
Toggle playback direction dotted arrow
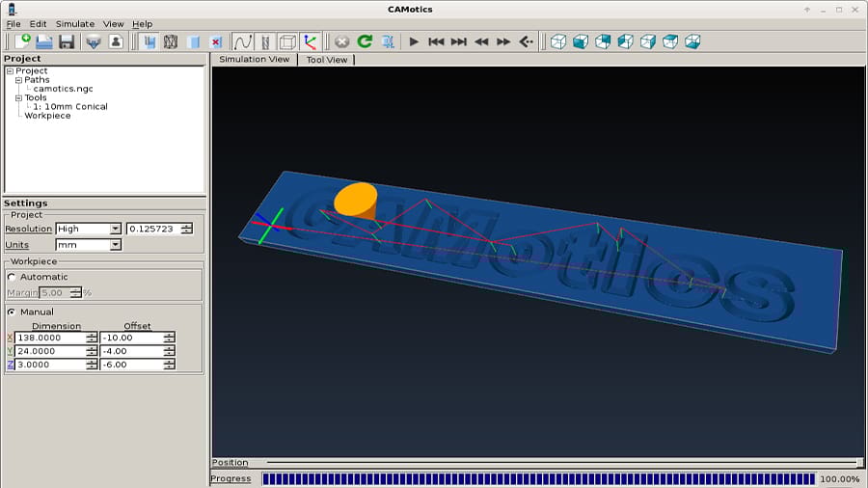coord(526,41)
